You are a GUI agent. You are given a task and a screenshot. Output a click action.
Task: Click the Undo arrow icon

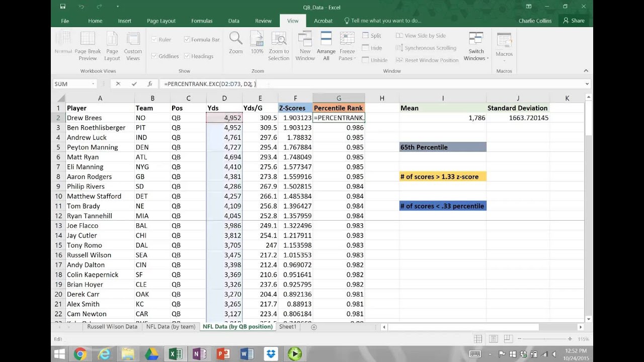(x=80, y=7)
